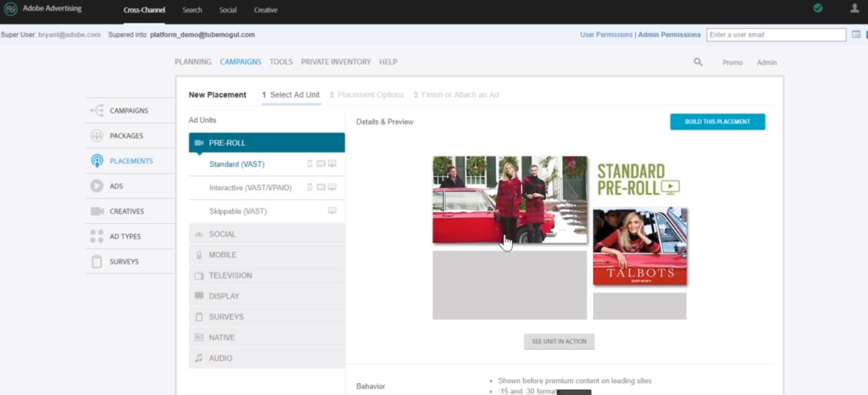Open the Admin Permissions link
This screenshot has width=868, height=395.
tap(670, 35)
